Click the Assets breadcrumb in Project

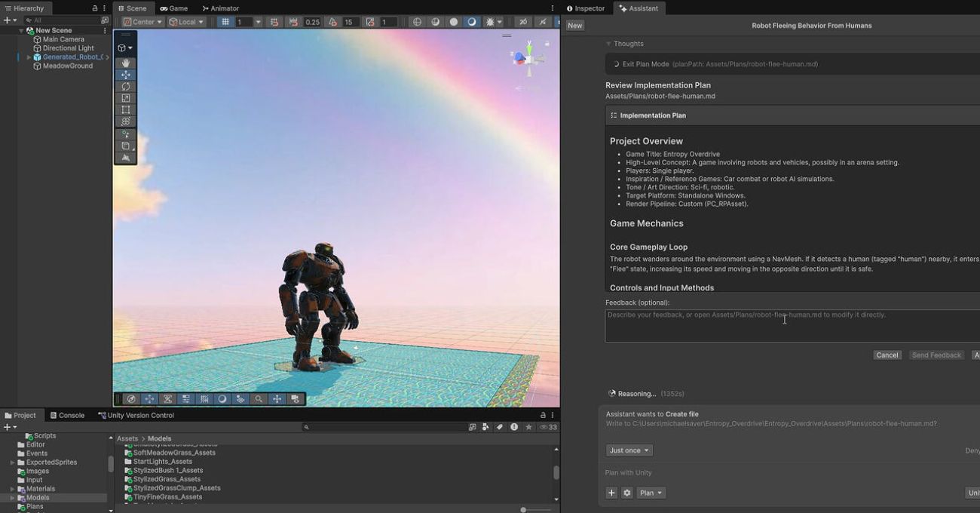[x=127, y=438]
